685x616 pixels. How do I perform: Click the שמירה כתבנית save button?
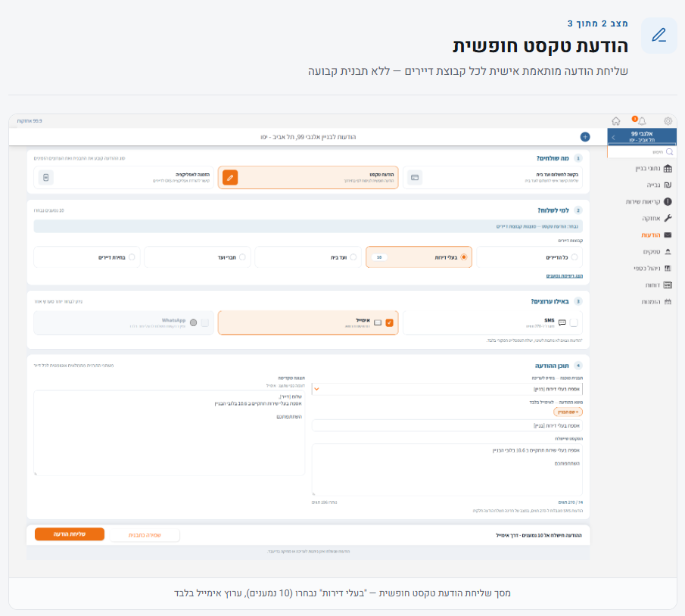click(x=145, y=535)
